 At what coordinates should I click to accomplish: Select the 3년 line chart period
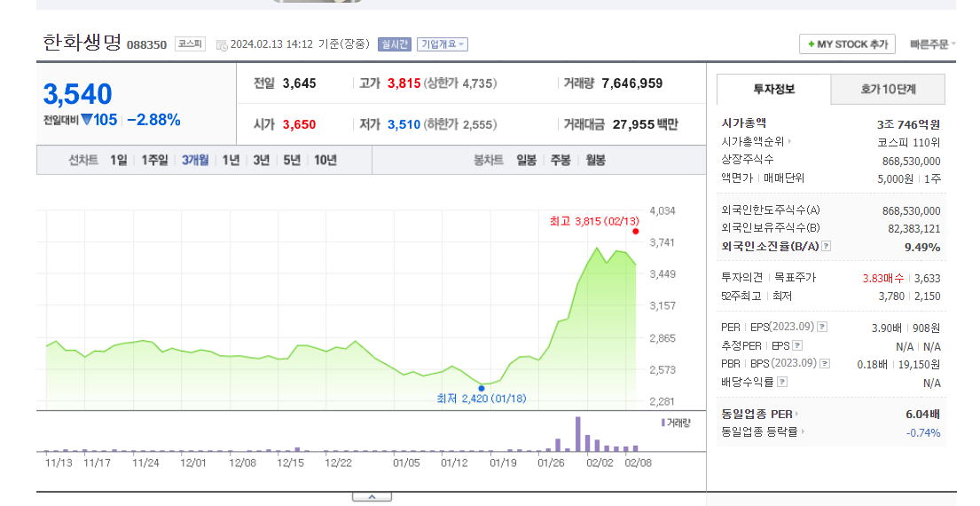point(262,161)
